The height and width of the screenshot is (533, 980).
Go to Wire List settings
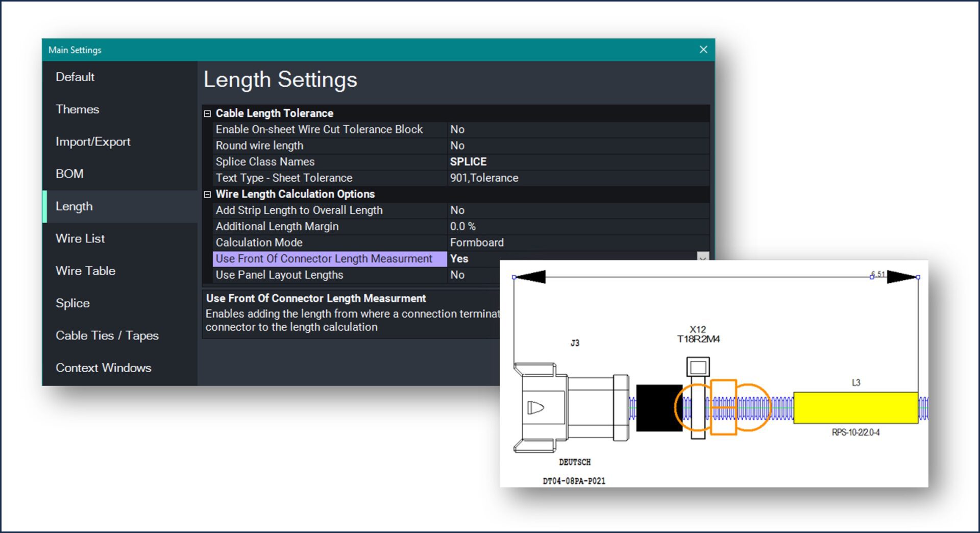click(80, 238)
